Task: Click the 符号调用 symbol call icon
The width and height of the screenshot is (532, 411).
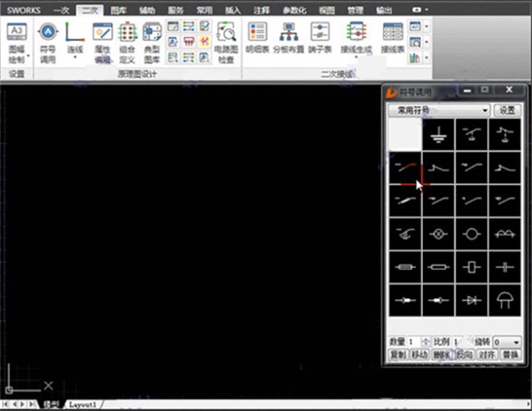Action: (46, 42)
